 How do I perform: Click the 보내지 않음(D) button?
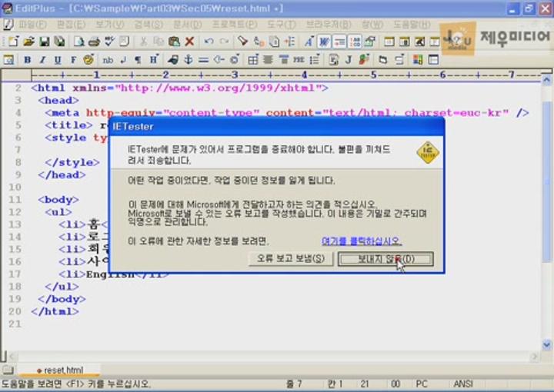click(385, 259)
